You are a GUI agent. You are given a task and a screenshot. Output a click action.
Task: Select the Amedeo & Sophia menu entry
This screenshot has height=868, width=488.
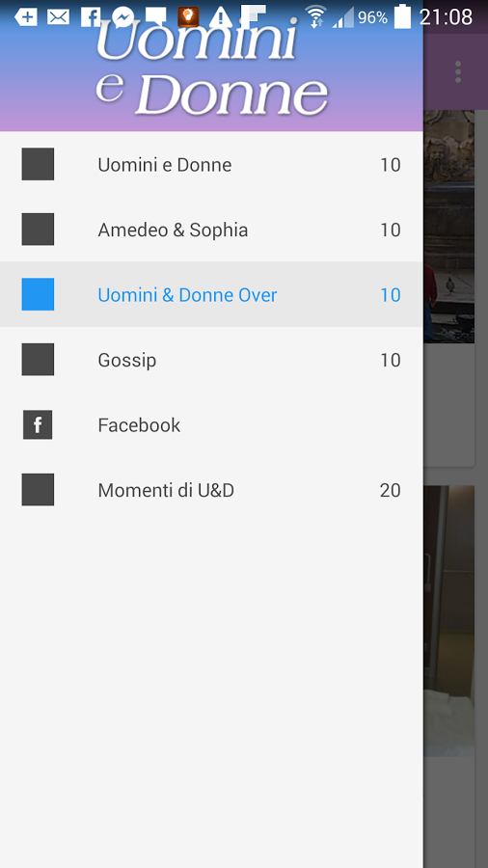coord(211,230)
